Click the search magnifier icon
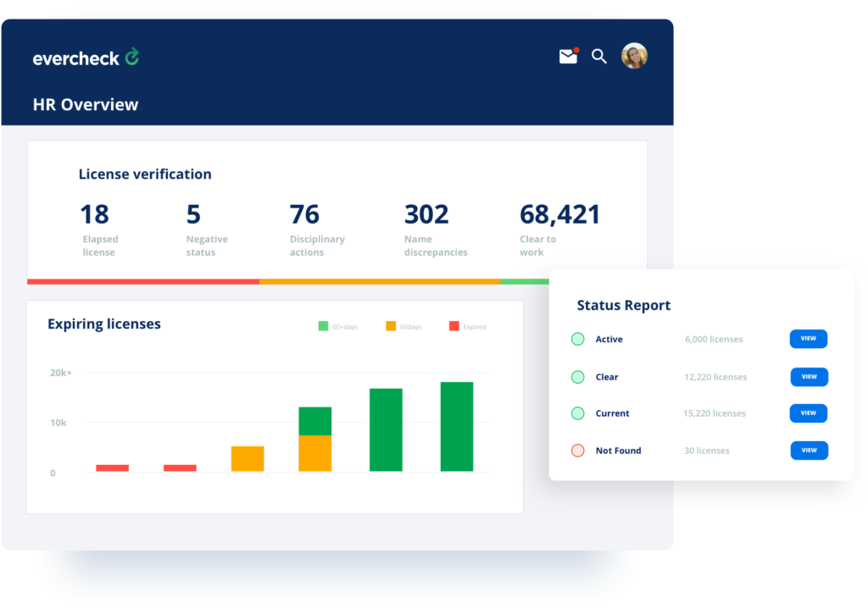Viewport: 868px width, 609px height. [599, 57]
